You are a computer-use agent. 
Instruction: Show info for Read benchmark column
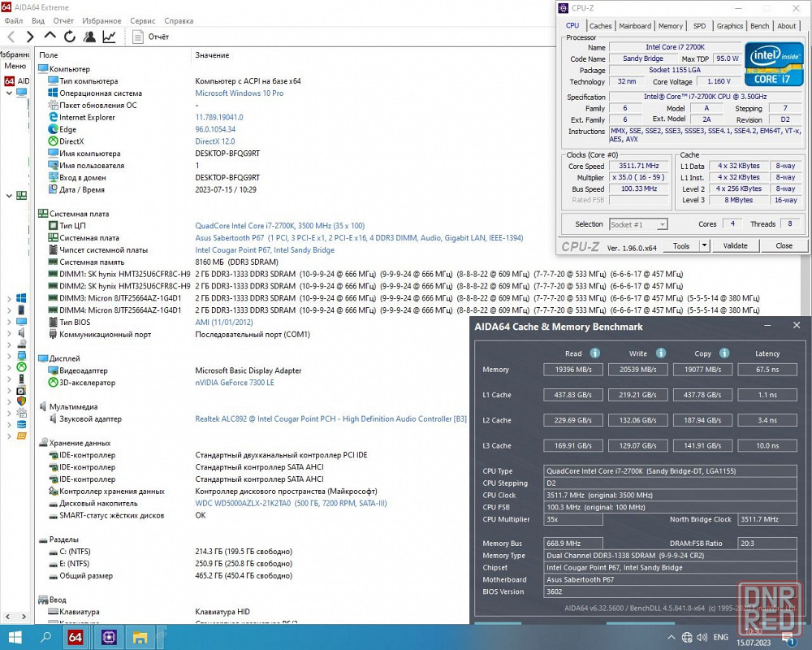(x=595, y=353)
